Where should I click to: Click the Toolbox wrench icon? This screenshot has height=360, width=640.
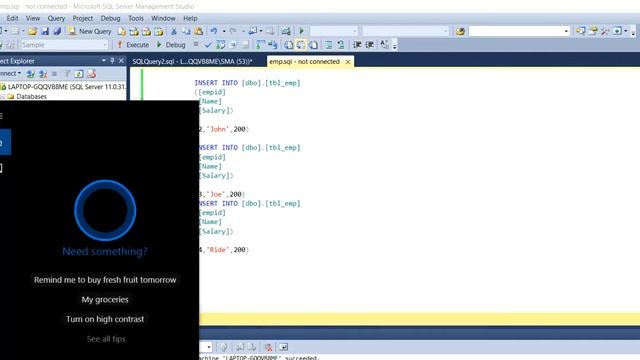(x=605, y=31)
